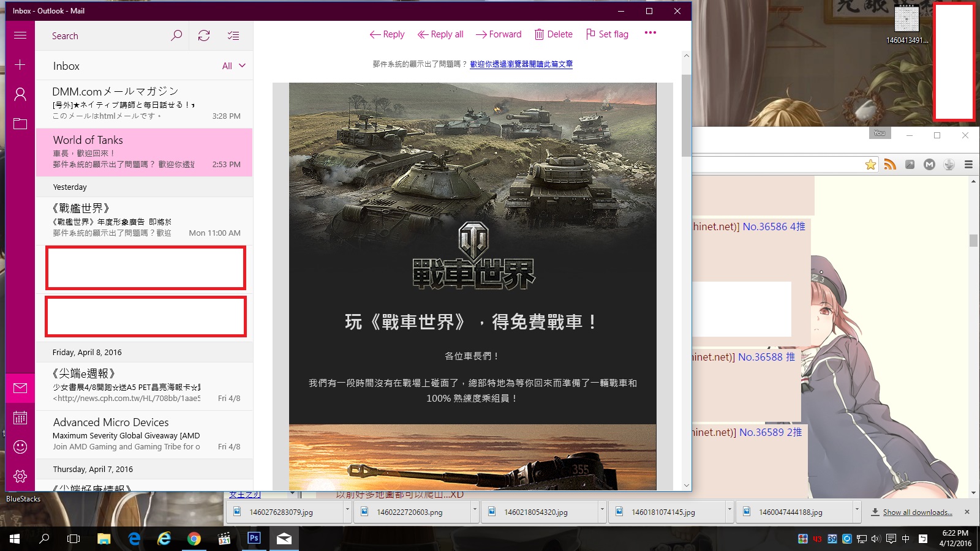Image resolution: width=980 pixels, height=551 pixels.
Task: Open the Accounts person icon
Action: (20, 94)
